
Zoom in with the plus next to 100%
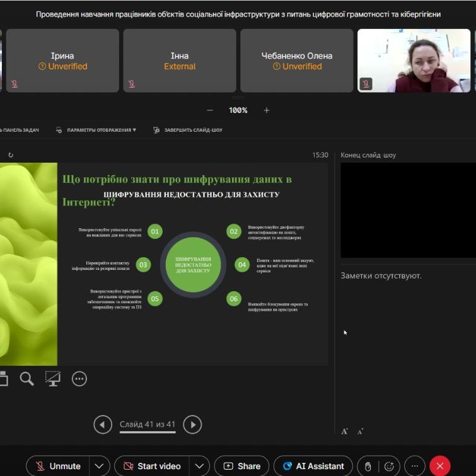pyautogui.click(x=267, y=110)
